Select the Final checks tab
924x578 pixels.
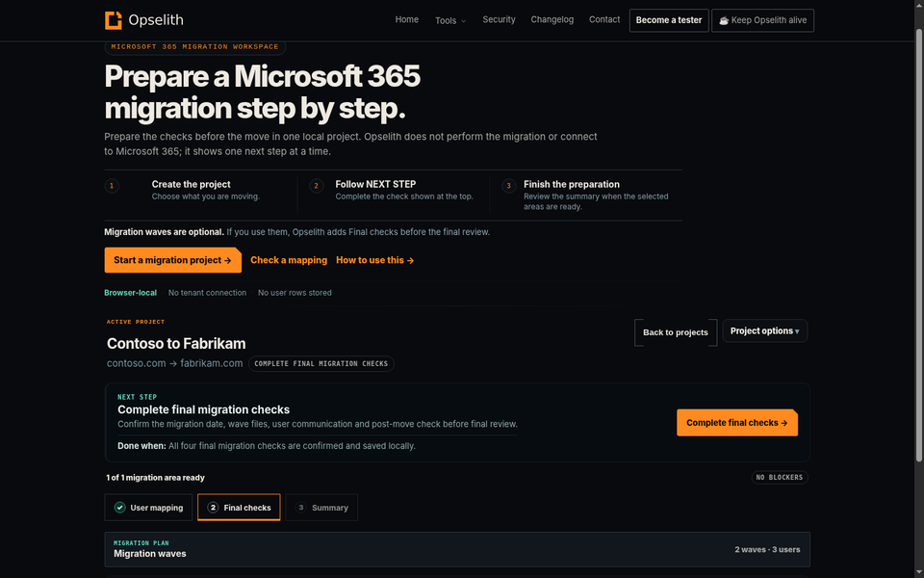(239, 508)
